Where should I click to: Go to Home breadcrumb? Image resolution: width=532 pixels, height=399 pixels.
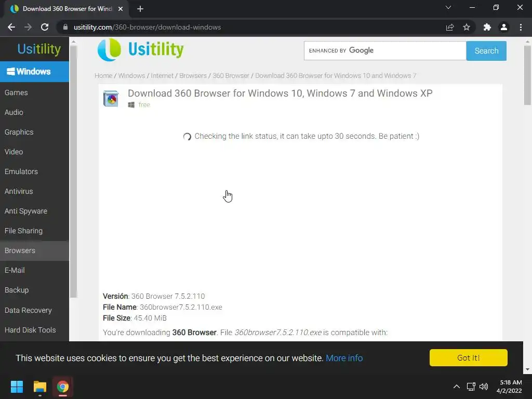103,75
